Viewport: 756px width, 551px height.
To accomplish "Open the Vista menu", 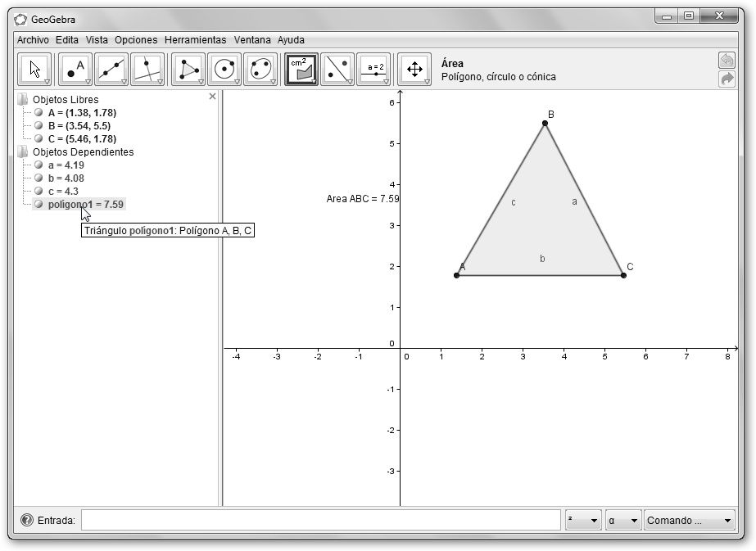I will (97, 39).
